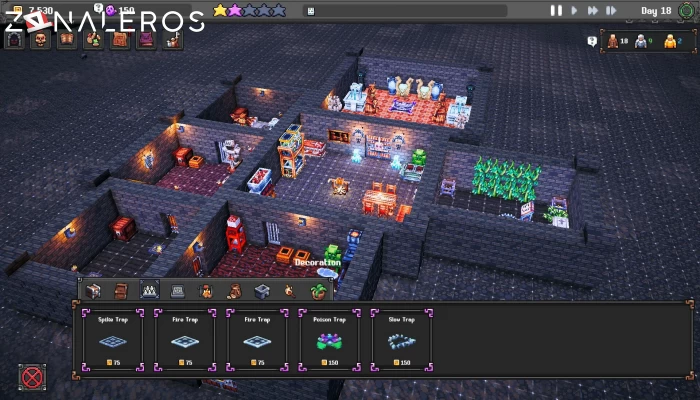Choose the Fire Trap card beside Spike Trap
700x400 pixels.
tap(185, 340)
